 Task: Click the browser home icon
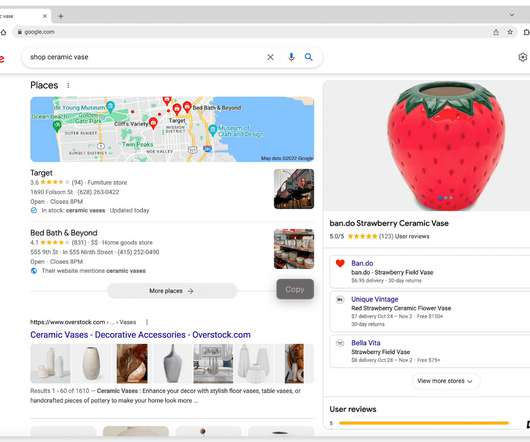3,32
